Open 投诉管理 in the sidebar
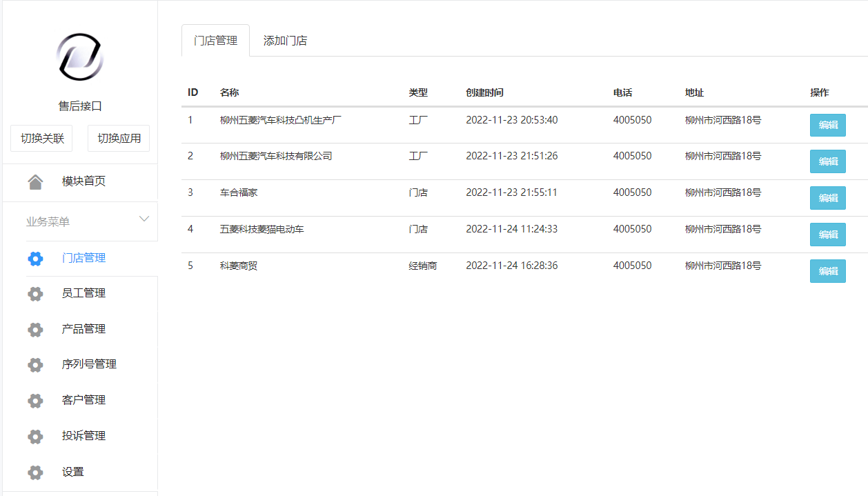Viewport: 868px width, 496px height. (83, 436)
